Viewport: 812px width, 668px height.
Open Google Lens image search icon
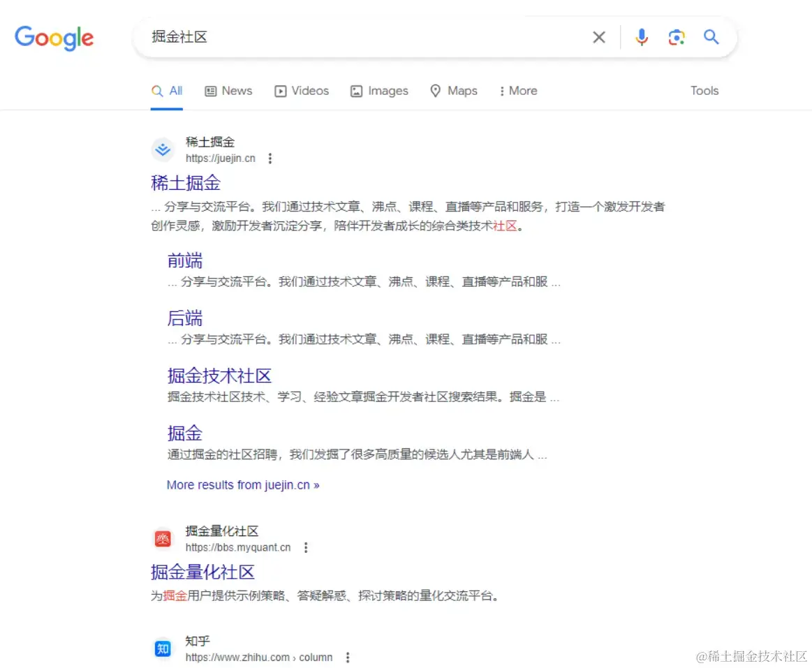(677, 37)
